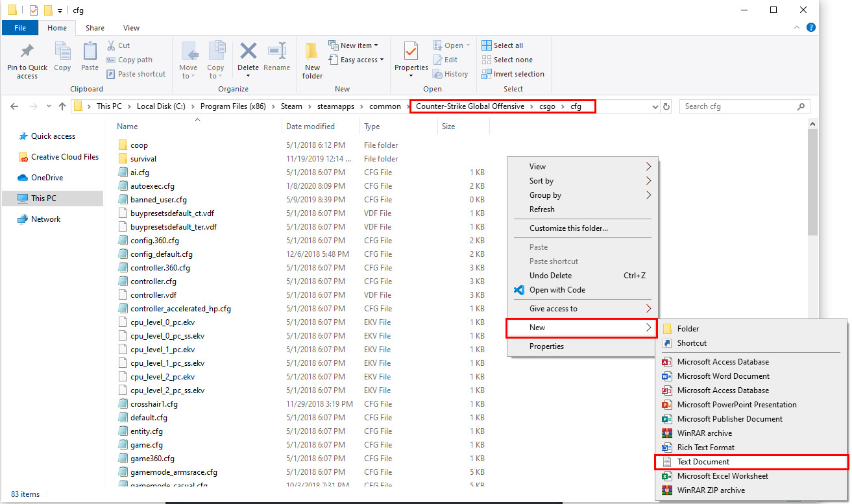Click Select all in ribbon
Viewport: 852px width, 504px height.
pyautogui.click(x=502, y=45)
